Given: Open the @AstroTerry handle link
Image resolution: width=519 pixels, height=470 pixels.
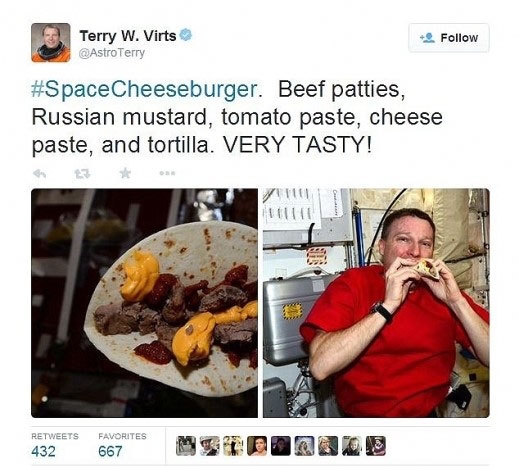Looking at the screenshot, I should [112, 53].
